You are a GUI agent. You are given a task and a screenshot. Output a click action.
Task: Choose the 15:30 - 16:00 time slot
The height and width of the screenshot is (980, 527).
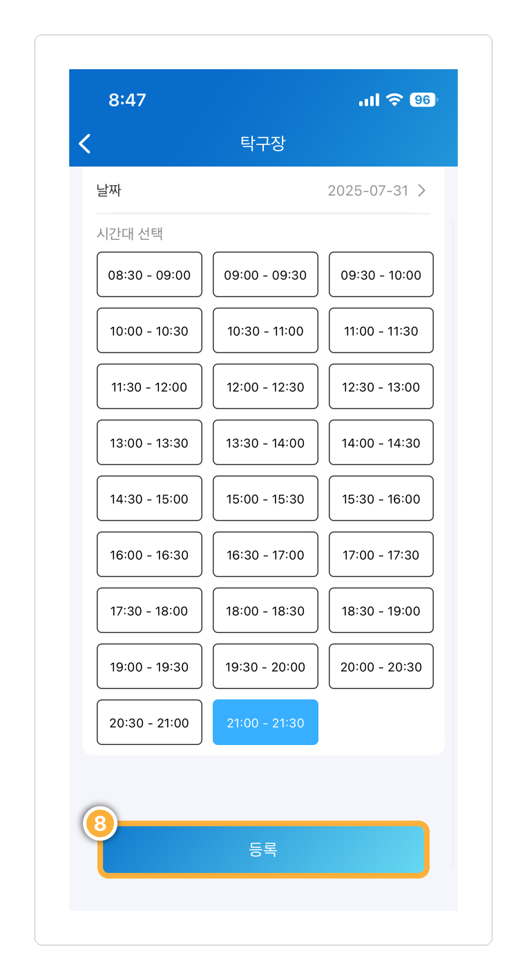[x=381, y=498]
